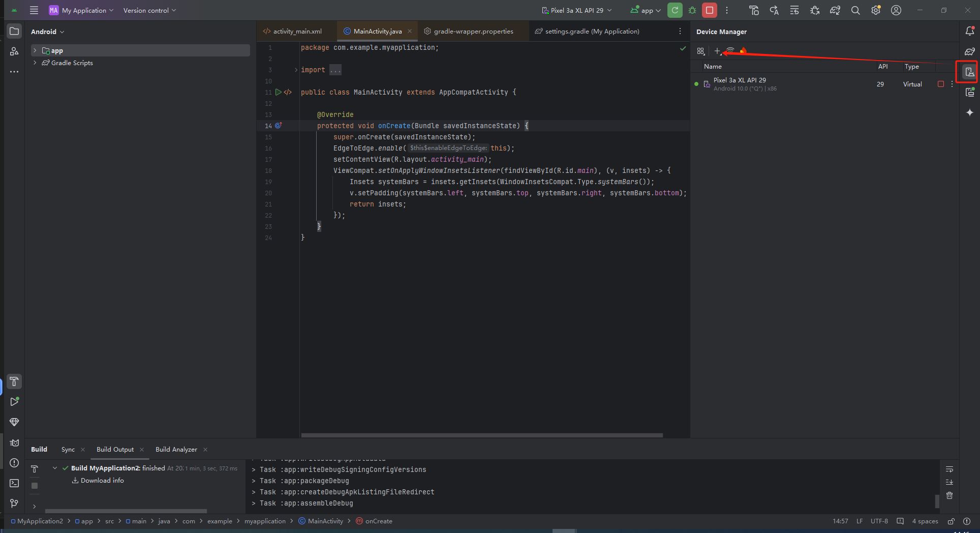Stop the running app with red stop icon
The height and width of the screenshot is (533, 980).
(x=710, y=10)
